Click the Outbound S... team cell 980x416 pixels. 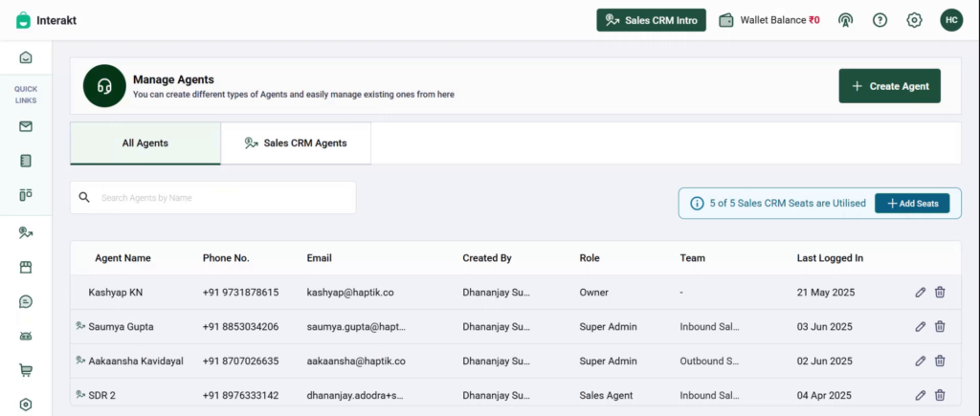709,361
